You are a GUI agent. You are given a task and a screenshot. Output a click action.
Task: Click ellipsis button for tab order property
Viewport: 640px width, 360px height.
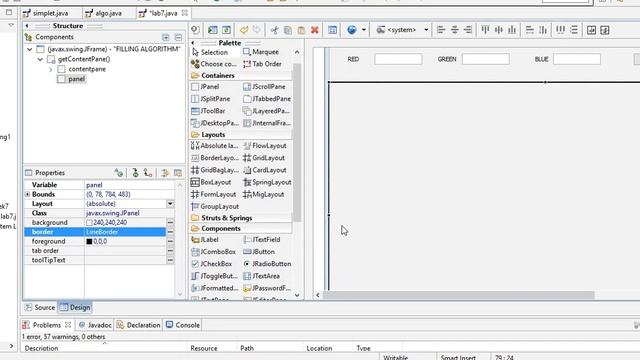(x=170, y=251)
